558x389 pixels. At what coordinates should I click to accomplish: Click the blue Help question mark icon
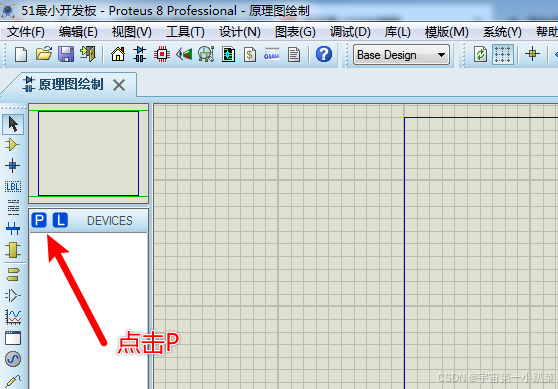coord(323,54)
